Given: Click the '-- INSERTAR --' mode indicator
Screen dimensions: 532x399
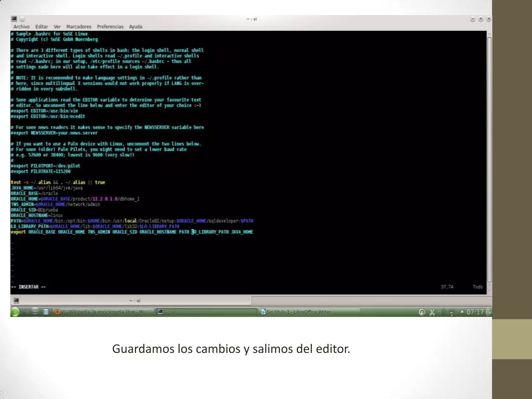Looking at the screenshot, I should pyautogui.click(x=28, y=287).
